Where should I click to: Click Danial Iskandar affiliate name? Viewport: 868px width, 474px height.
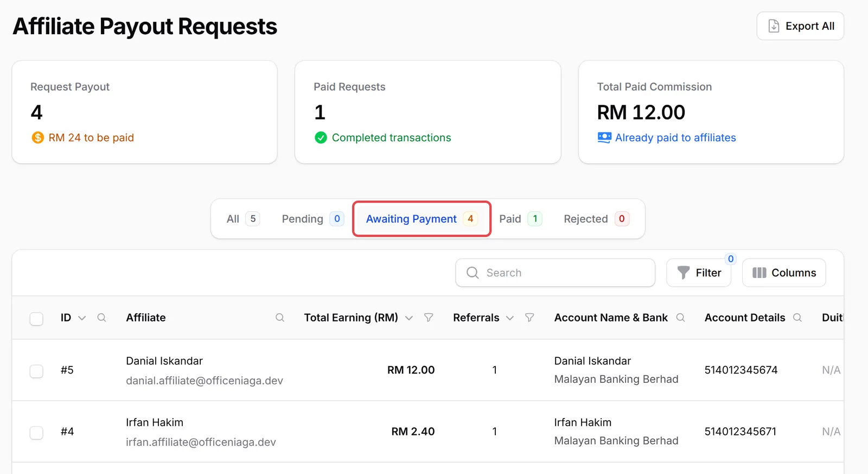point(164,361)
